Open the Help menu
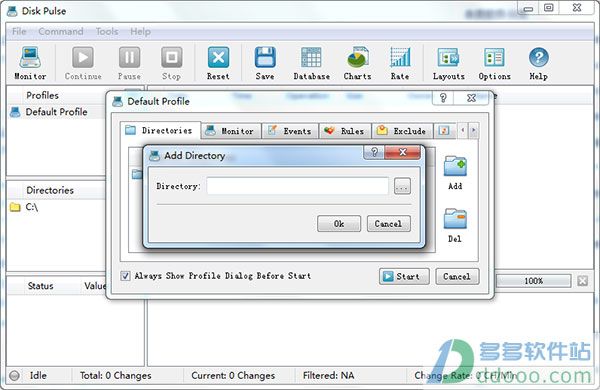Viewport: 600px width, 390px height. [x=140, y=31]
